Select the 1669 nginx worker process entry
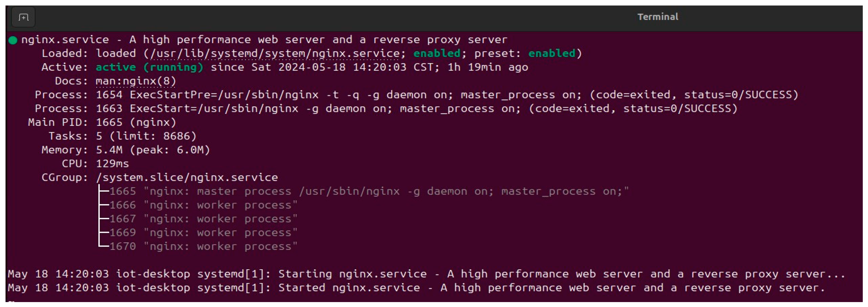 click(x=204, y=232)
